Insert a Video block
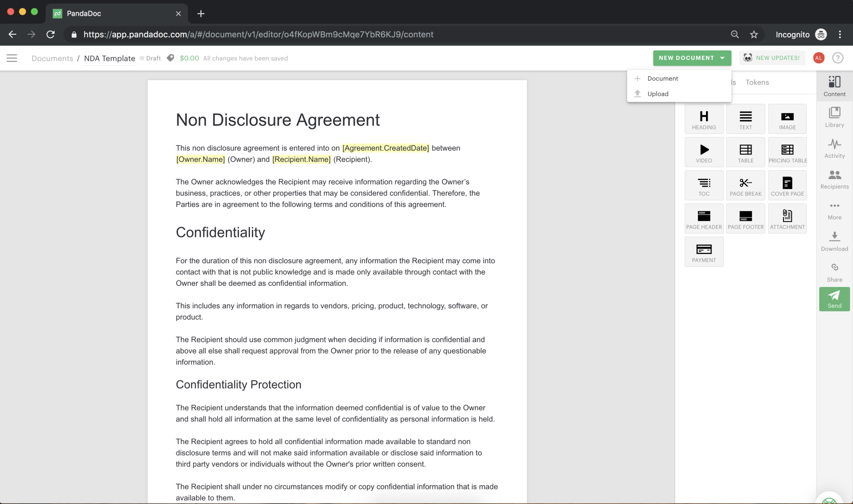 point(704,152)
